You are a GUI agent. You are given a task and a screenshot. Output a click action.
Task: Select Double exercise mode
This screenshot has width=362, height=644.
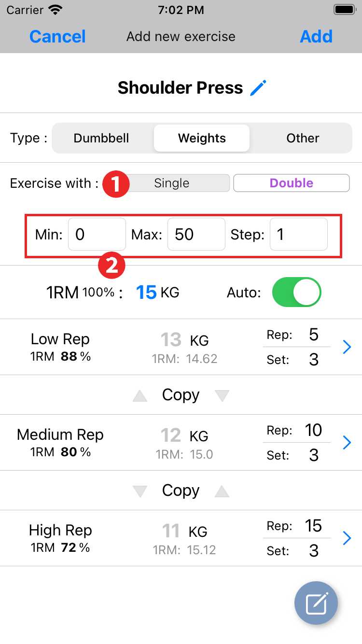[292, 183]
